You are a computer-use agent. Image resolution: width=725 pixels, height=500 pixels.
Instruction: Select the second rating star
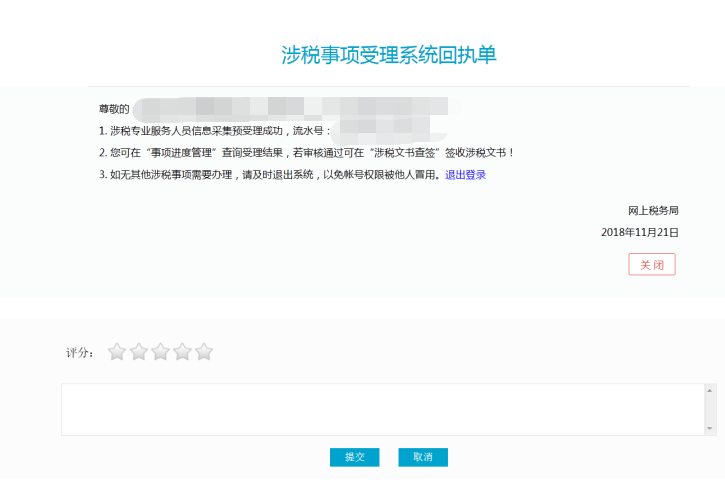click(139, 352)
